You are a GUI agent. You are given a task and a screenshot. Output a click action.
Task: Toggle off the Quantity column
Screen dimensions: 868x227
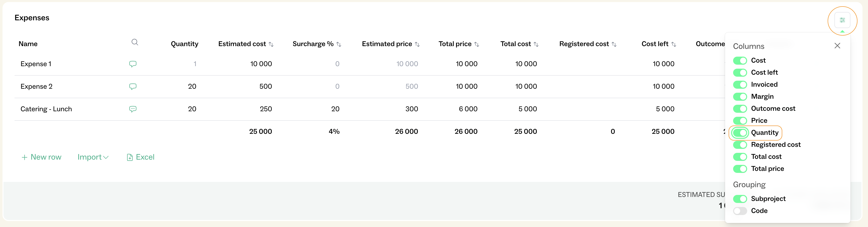[740, 133]
